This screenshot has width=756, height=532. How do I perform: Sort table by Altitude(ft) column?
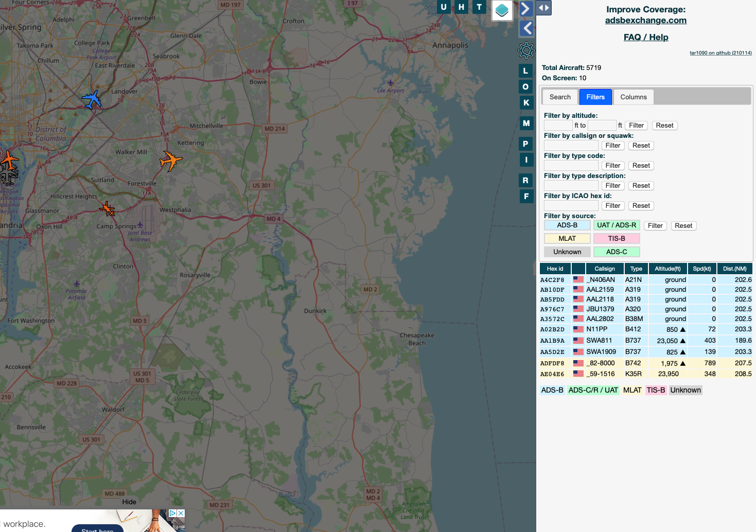(667, 269)
